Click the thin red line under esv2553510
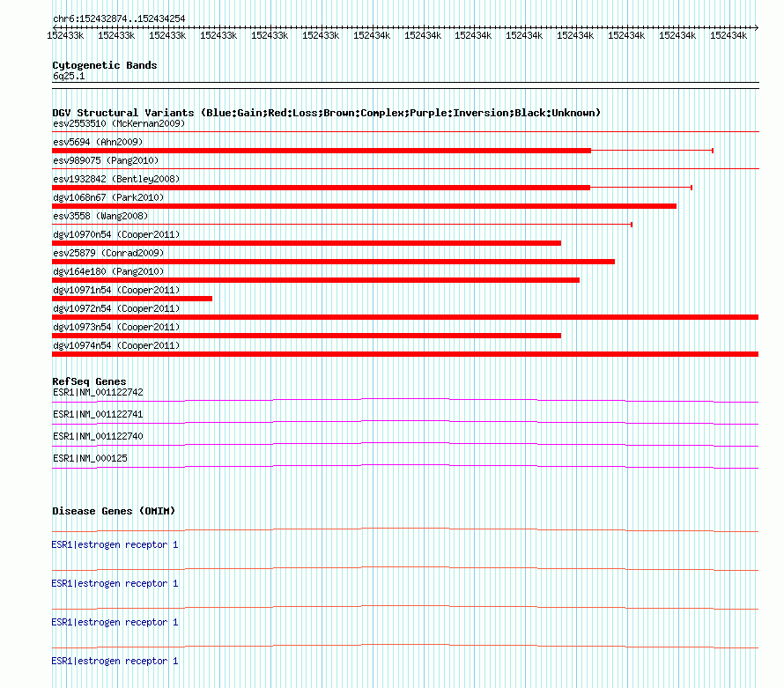 point(405,132)
